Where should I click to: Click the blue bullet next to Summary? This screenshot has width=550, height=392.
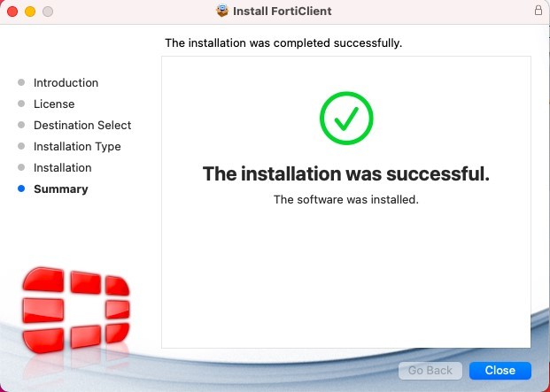coord(21,188)
